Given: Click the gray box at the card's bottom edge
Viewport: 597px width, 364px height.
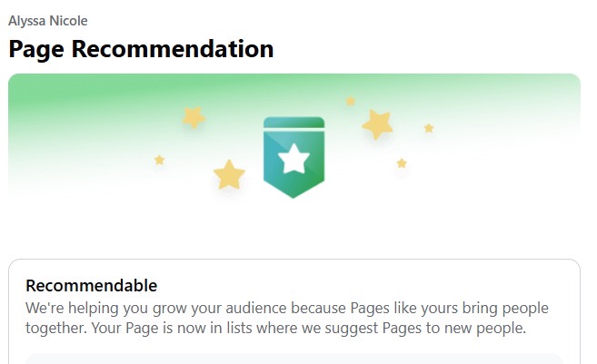Looking at the screenshot, I should tap(294, 359).
